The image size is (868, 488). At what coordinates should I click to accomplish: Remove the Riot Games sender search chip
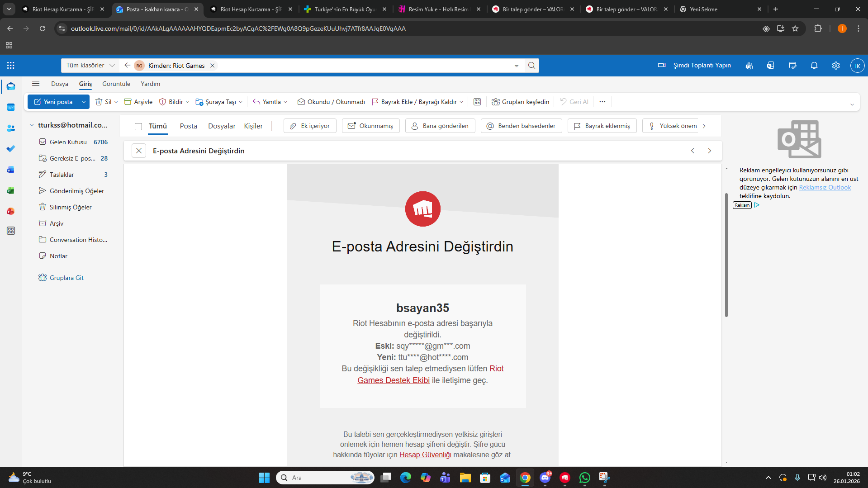pyautogui.click(x=212, y=66)
